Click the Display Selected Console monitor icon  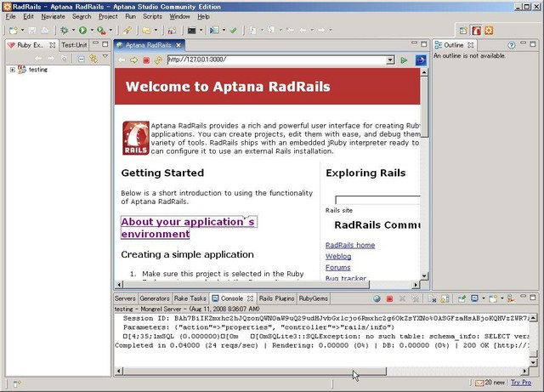pyautogui.click(x=474, y=298)
